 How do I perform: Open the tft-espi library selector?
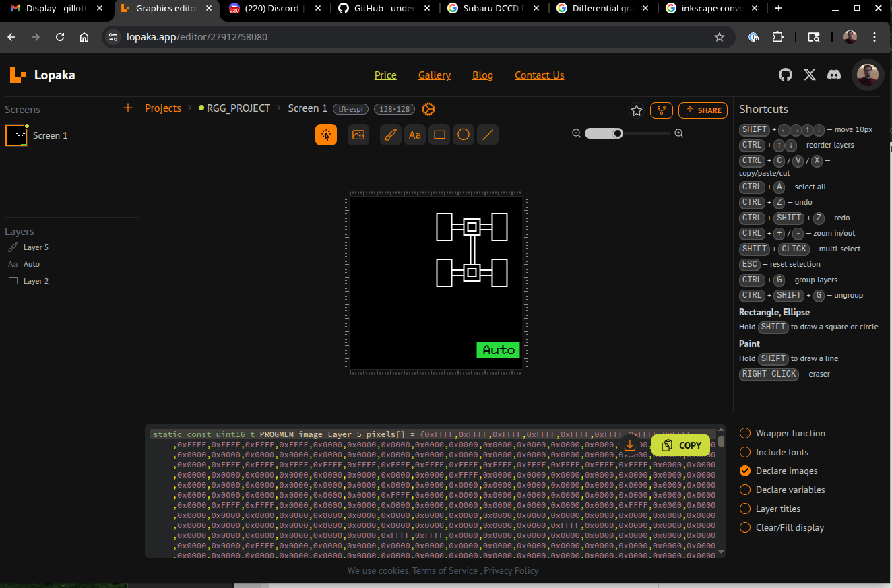(x=351, y=109)
